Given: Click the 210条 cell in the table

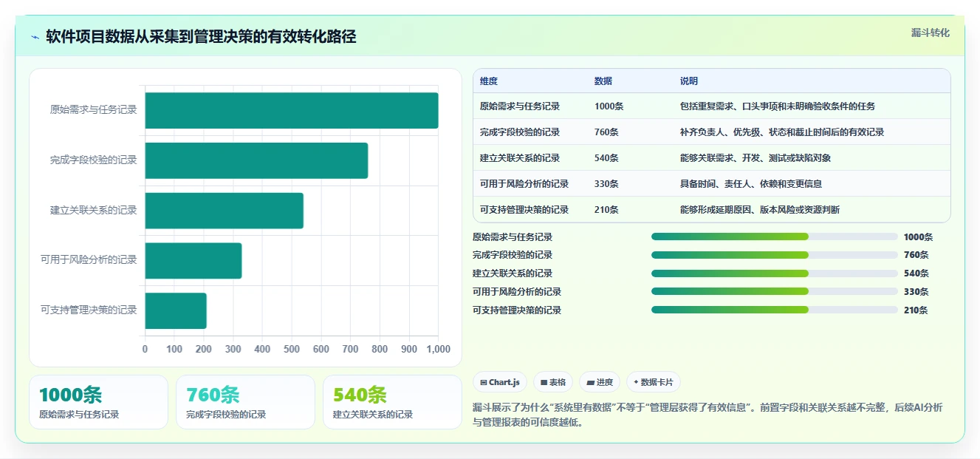Looking at the screenshot, I should tap(607, 210).
